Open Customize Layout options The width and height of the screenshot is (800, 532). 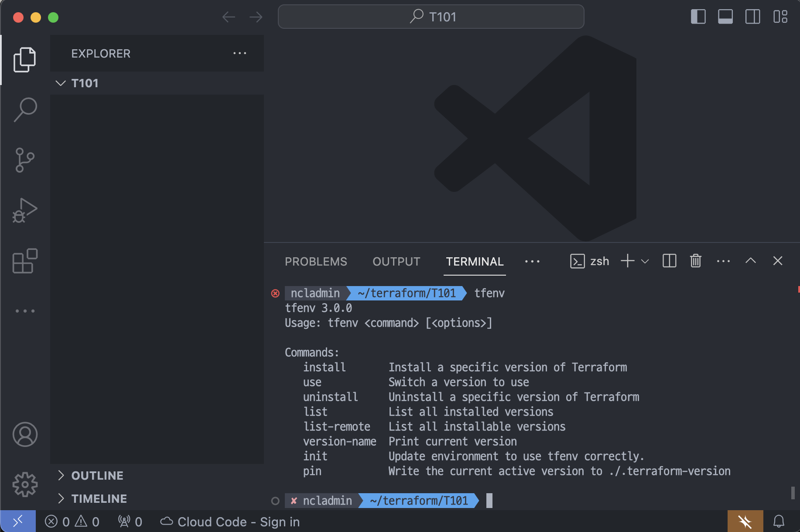click(780, 17)
